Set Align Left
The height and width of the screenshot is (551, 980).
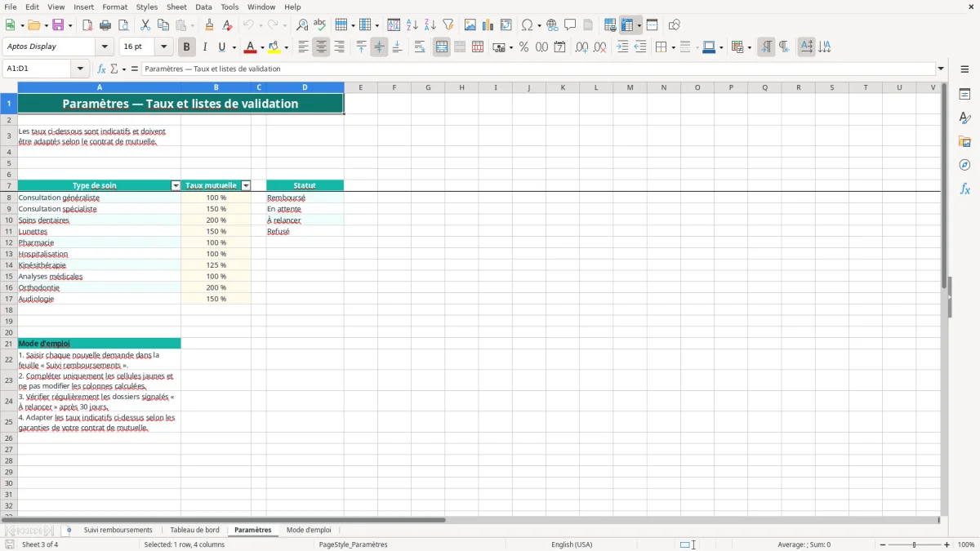pyautogui.click(x=304, y=47)
